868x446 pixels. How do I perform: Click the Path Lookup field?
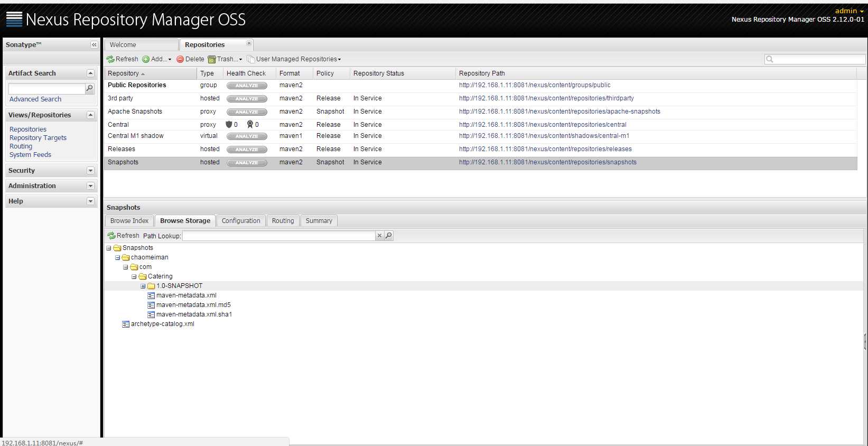point(278,236)
